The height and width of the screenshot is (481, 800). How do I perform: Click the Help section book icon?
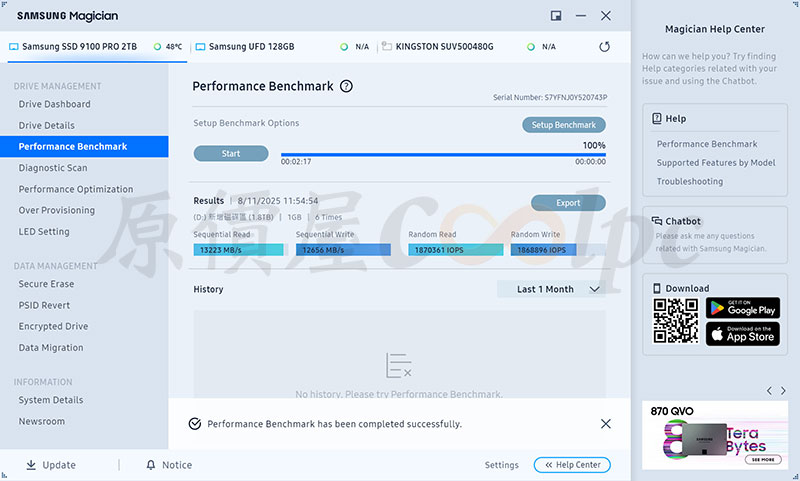click(x=657, y=118)
